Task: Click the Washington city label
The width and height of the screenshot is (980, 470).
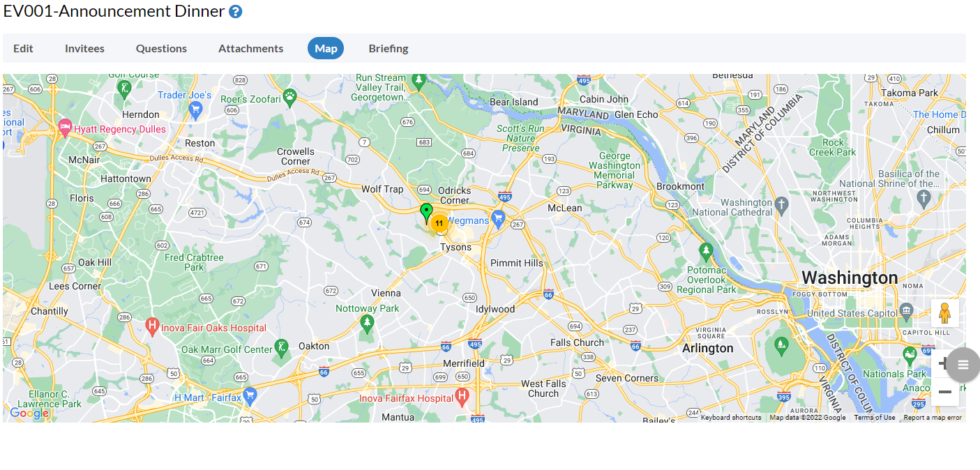Action: [850, 278]
